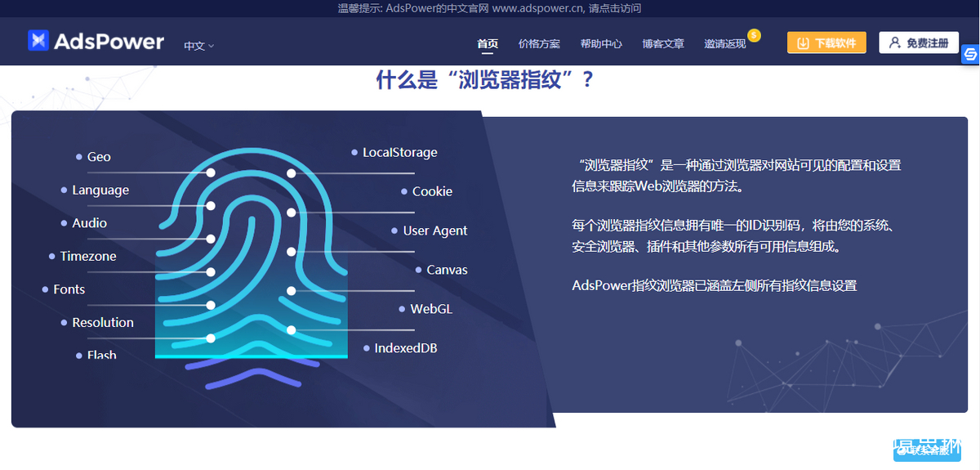Click the User Agent label
The image size is (980, 470).
point(435,231)
